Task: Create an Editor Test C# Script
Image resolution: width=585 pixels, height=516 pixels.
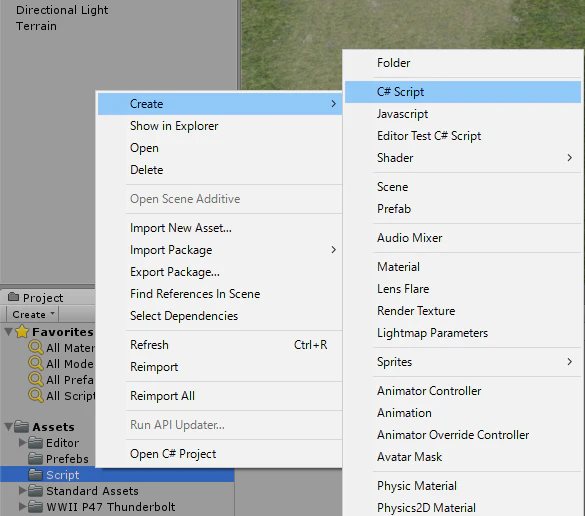Action: (463, 136)
